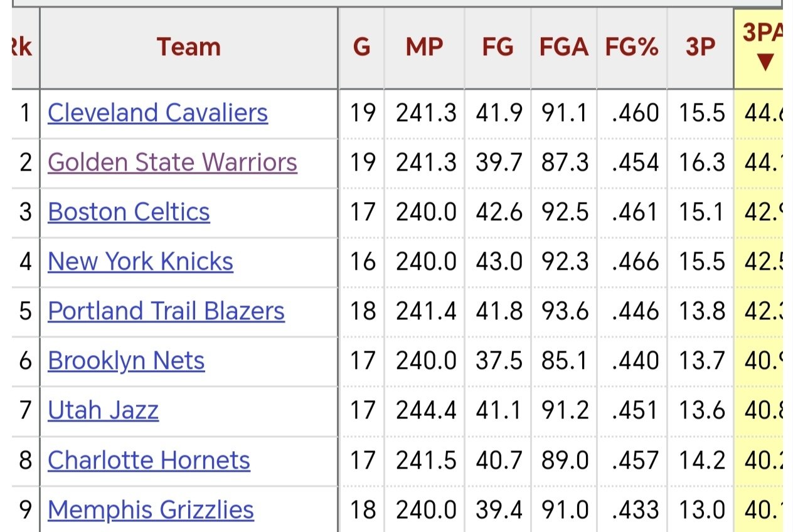Open the Golden State Warriors link
This screenshot has width=793, height=532.
click(172, 162)
